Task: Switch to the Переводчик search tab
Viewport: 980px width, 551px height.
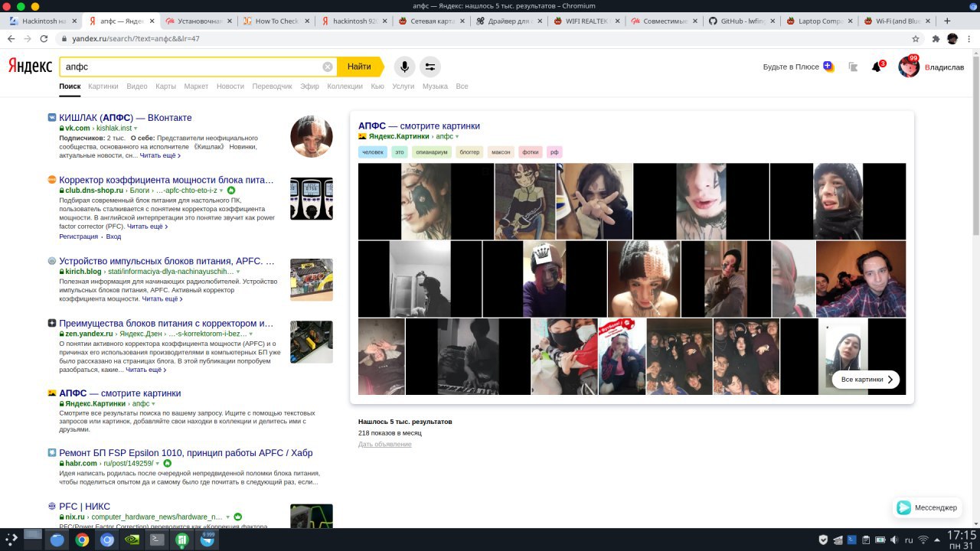Action: (x=272, y=86)
